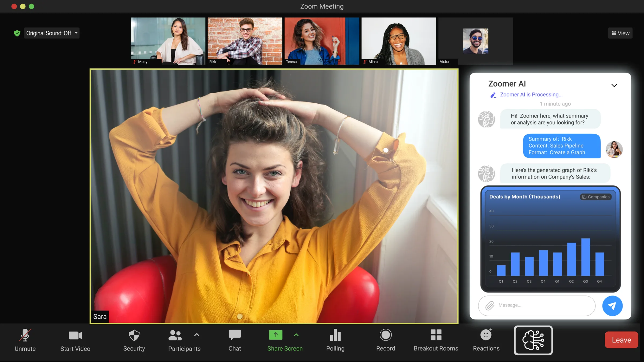Open the Chat panel

click(235, 340)
